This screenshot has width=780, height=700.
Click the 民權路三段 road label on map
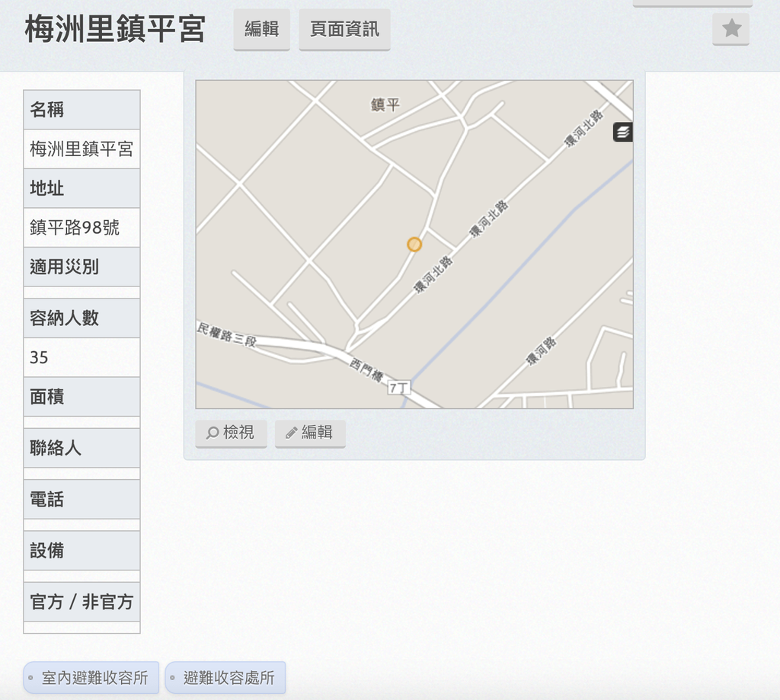(x=227, y=335)
